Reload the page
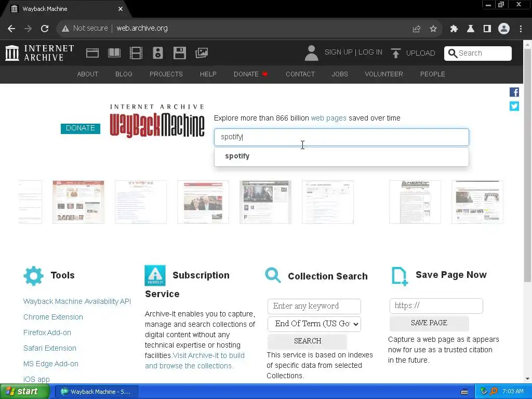Viewport: 532px width, 399px height. point(45,29)
